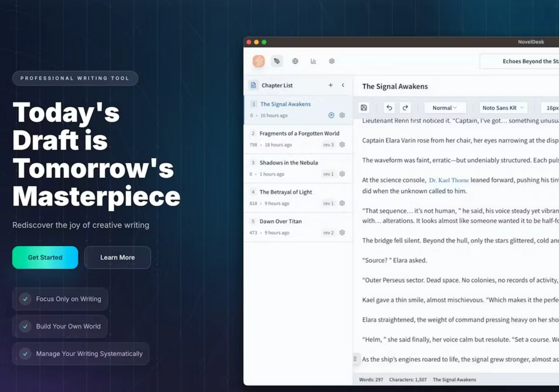
Task: Click the Get Started button
Action: point(45,257)
